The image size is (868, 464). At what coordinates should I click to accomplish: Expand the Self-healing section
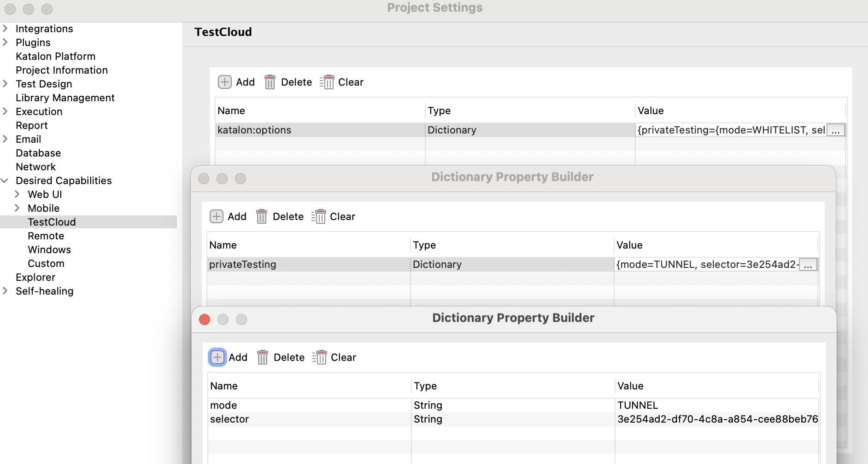pyautogui.click(x=5, y=291)
